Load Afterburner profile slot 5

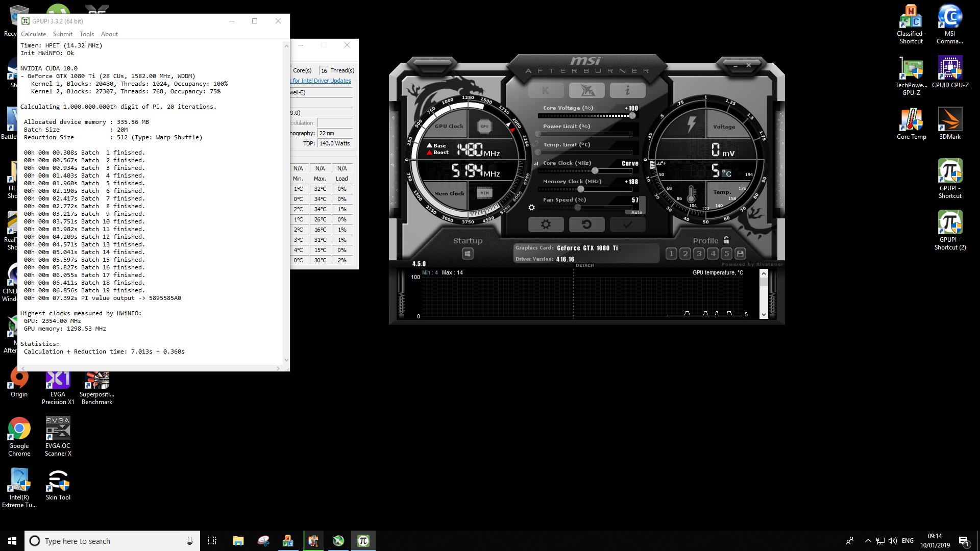point(727,254)
